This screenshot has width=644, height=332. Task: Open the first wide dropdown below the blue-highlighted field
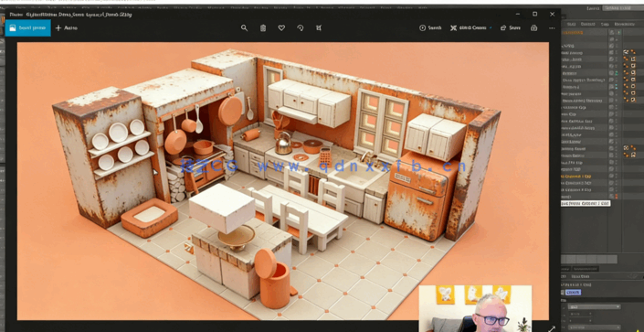pyautogui.click(x=595, y=307)
